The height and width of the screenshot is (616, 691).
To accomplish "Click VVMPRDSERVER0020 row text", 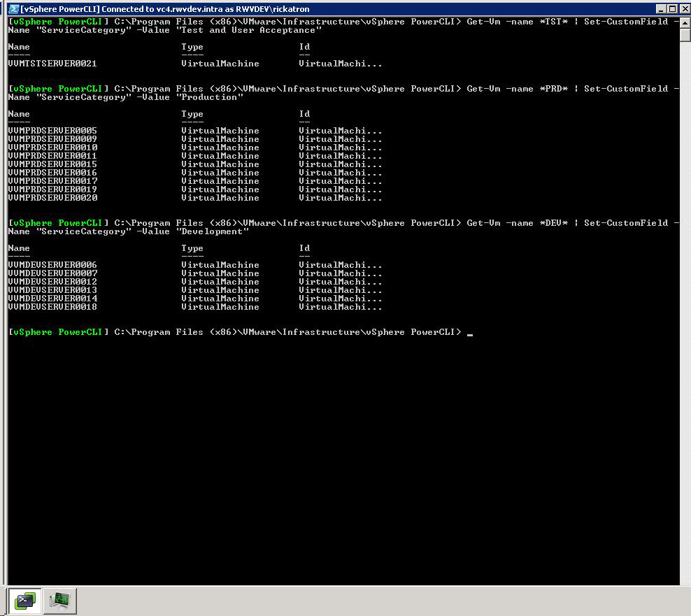I will point(52,198).
